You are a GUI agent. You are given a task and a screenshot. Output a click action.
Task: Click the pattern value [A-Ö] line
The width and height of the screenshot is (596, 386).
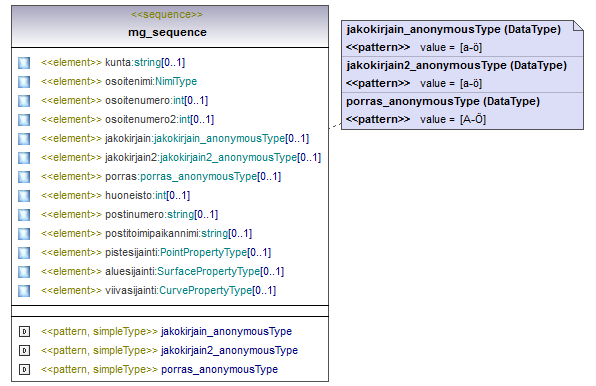coord(416,119)
